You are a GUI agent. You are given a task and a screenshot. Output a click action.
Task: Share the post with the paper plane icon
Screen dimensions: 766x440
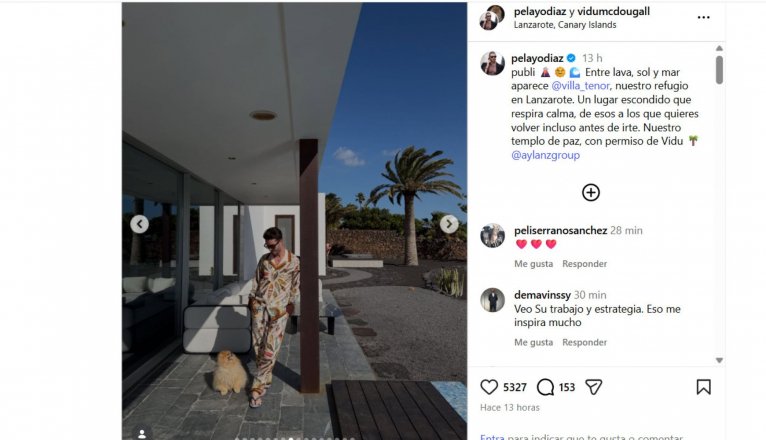coord(594,387)
